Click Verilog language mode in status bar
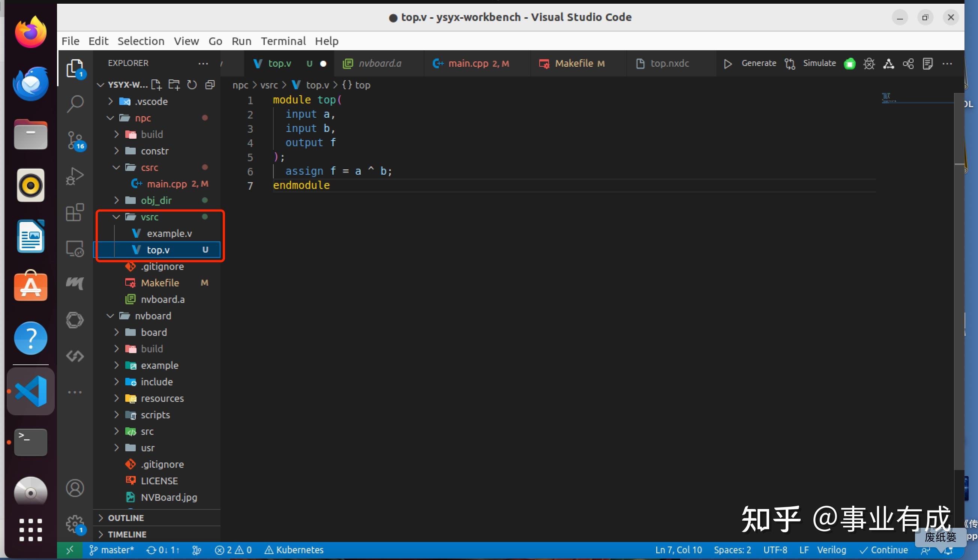The image size is (978, 560). coord(831,550)
